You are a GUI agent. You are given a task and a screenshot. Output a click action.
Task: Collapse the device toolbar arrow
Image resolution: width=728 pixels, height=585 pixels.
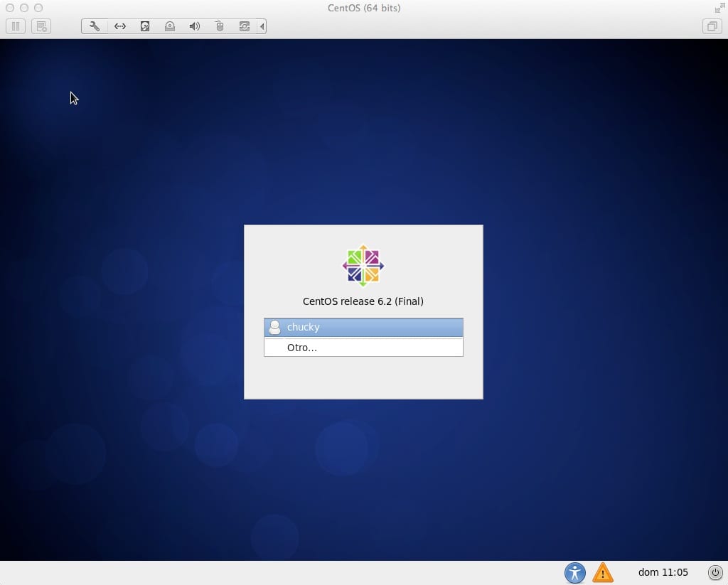click(x=262, y=26)
